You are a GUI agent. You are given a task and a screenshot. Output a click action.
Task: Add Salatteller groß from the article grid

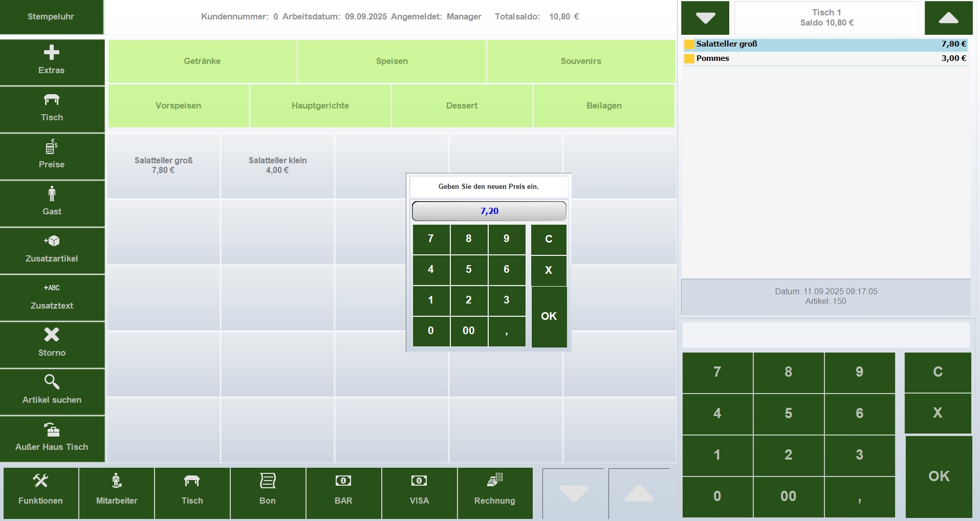(x=164, y=165)
